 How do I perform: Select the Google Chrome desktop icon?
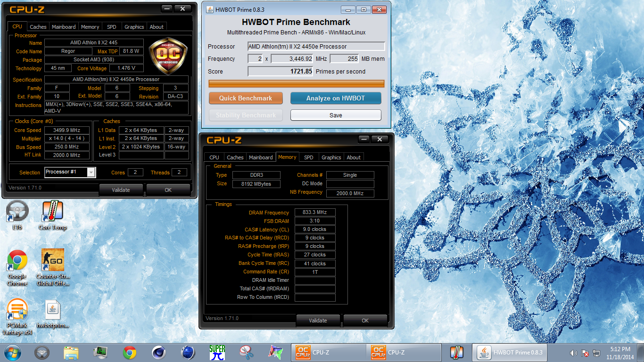point(17,268)
